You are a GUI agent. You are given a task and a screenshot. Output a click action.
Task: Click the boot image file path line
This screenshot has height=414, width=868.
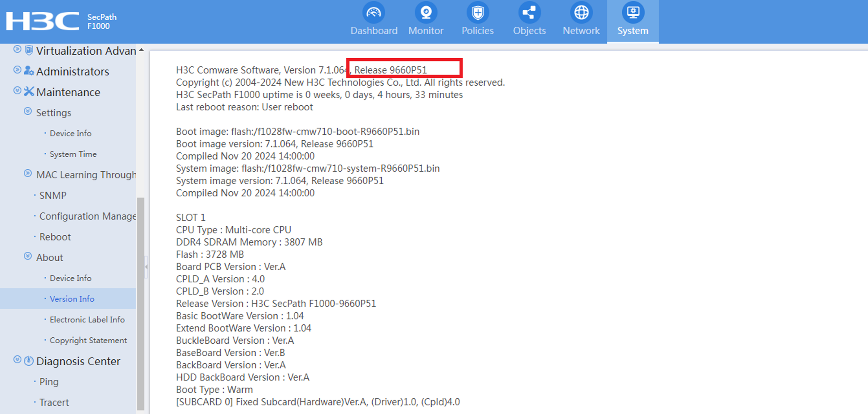(x=297, y=132)
